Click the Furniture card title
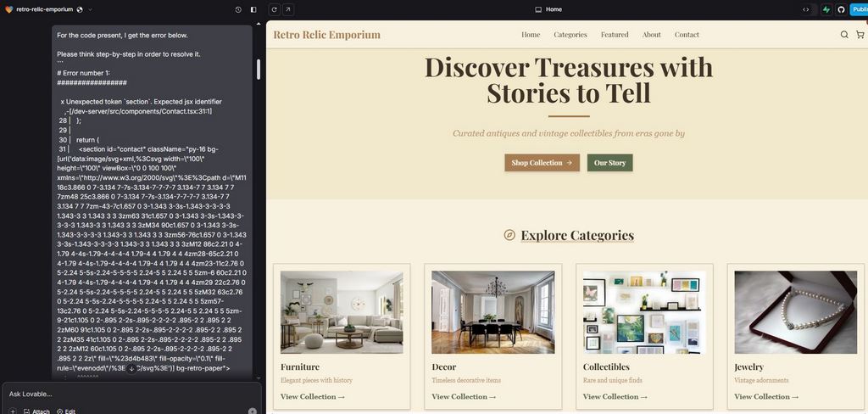Image resolution: width=868 pixels, height=414 pixels. 299,366
